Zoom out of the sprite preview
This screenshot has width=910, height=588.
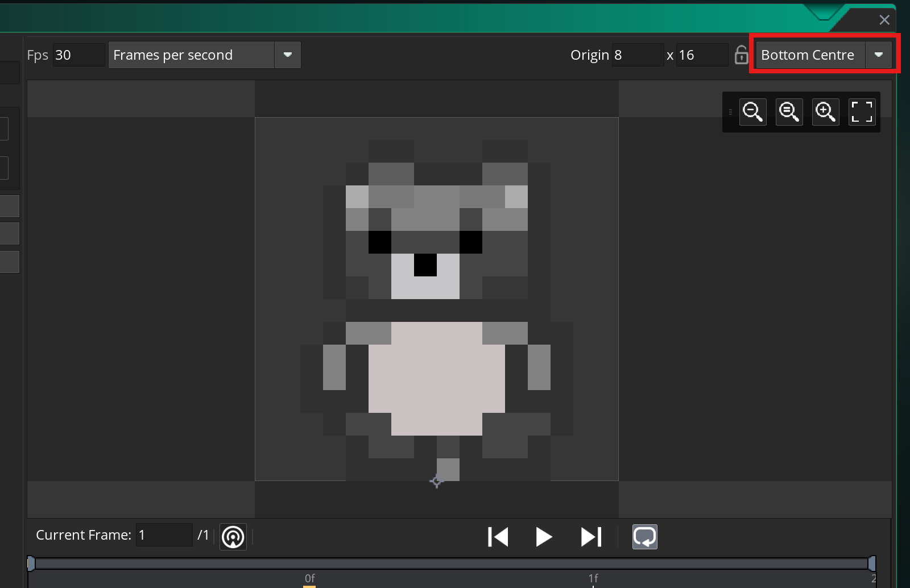point(752,111)
